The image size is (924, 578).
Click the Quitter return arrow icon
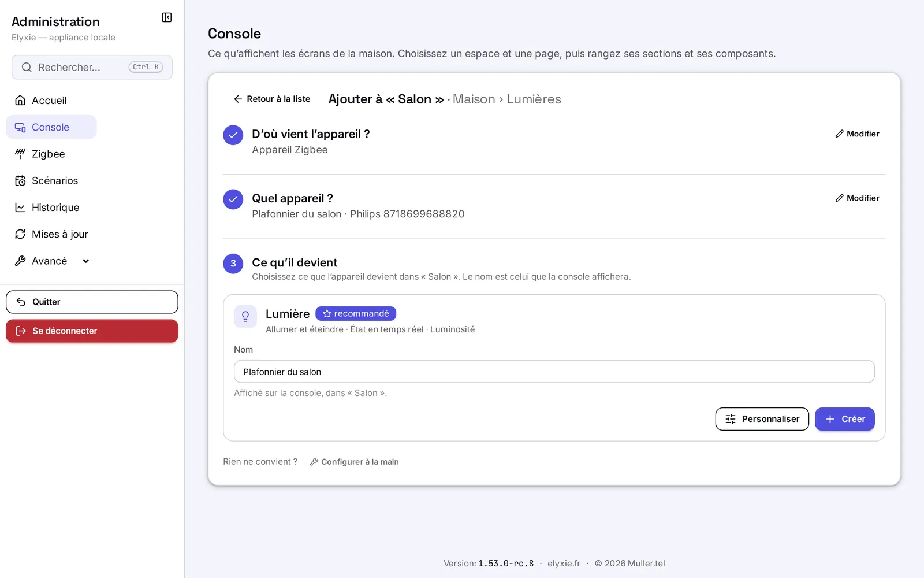point(21,302)
